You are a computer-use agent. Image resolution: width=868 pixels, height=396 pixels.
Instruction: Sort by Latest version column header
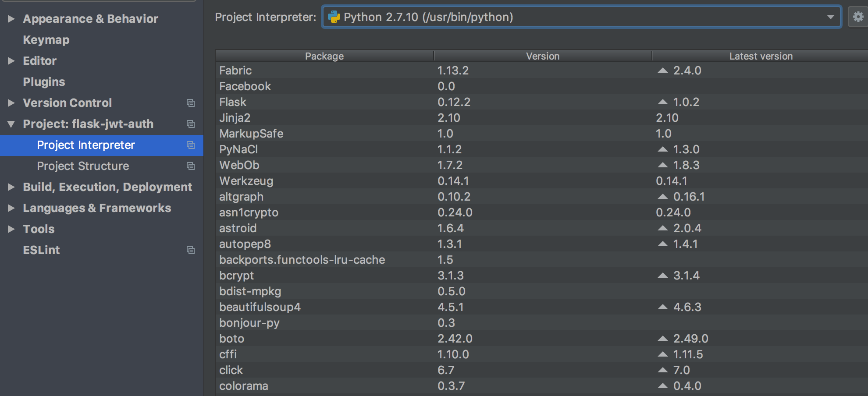[x=761, y=56]
